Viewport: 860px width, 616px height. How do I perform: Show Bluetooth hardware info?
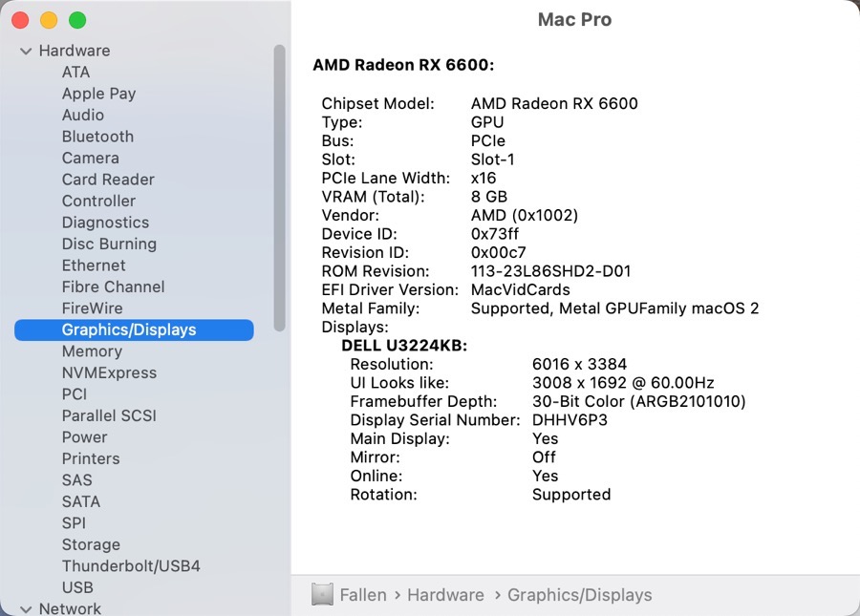point(97,137)
